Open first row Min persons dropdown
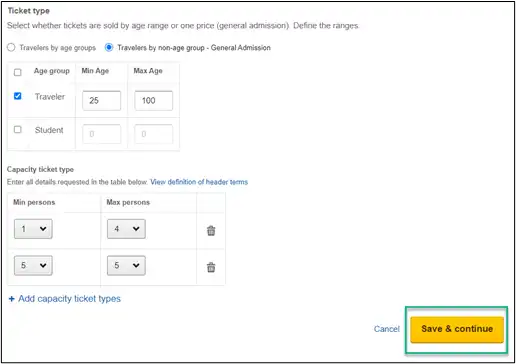Viewport: 516px width, 364px height. [x=33, y=229]
